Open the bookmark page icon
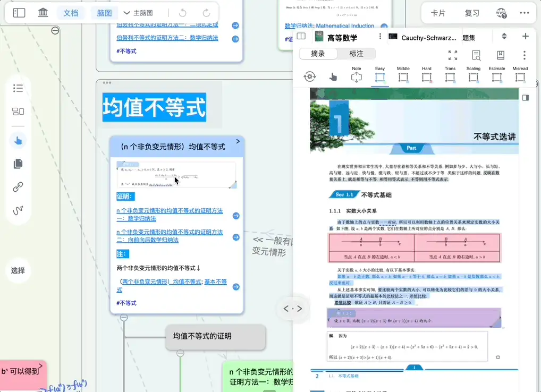The height and width of the screenshot is (392, 541). [500, 55]
